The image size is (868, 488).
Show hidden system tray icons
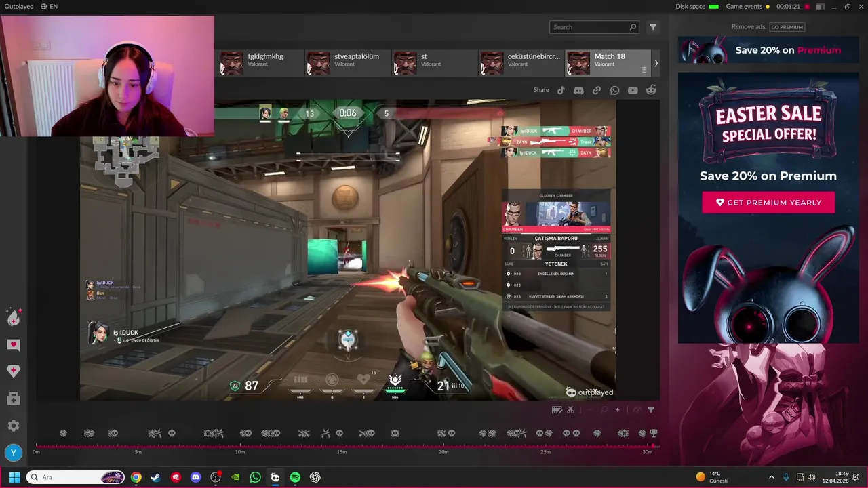(x=771, y=477)
